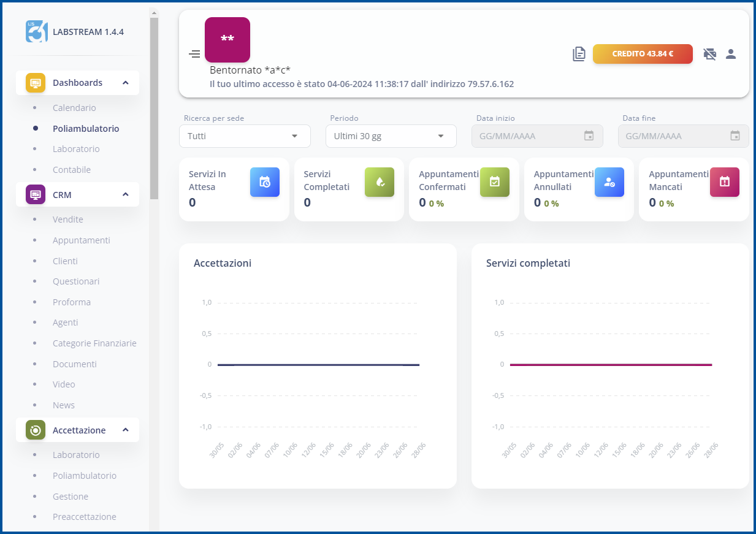This screenshot has height=534, width=756.
Task: Click the Appuntamenti Annullati user icon
Action: [x=609, y=182]
